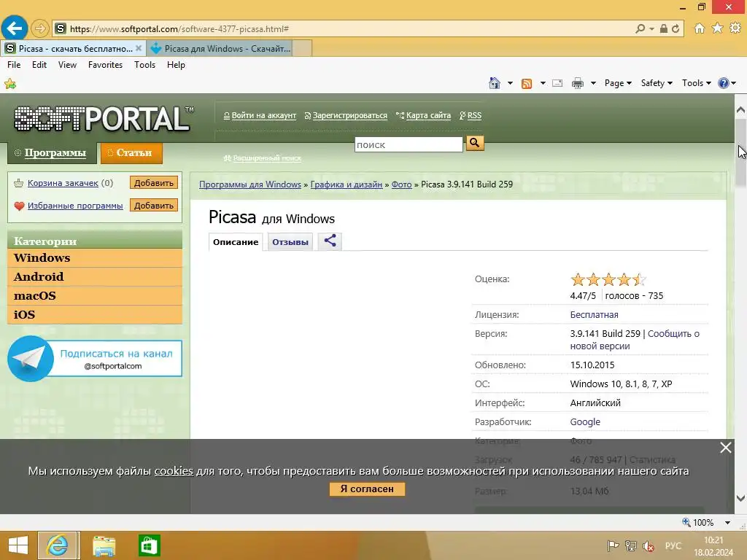Image resolution: width=747 pixels, height=560 pixels.
Task: Click into the 'поиск' search field
Action: 409,145
